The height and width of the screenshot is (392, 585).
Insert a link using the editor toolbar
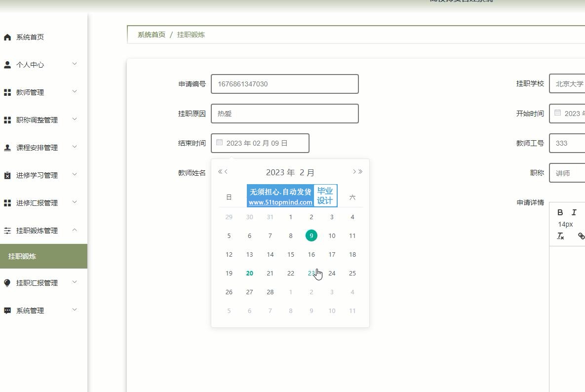coord(581,236)
